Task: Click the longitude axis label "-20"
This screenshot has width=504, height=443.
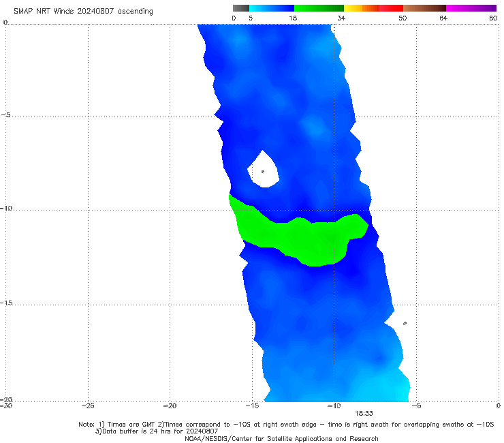Action: 170,406
